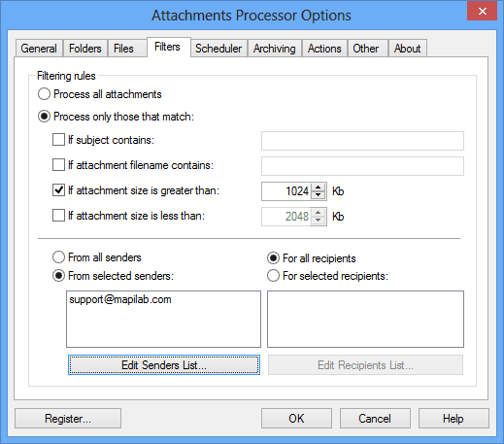Enable the 'If subject contains' checkbox
This screenshot has height=444, width=504.
58,140
